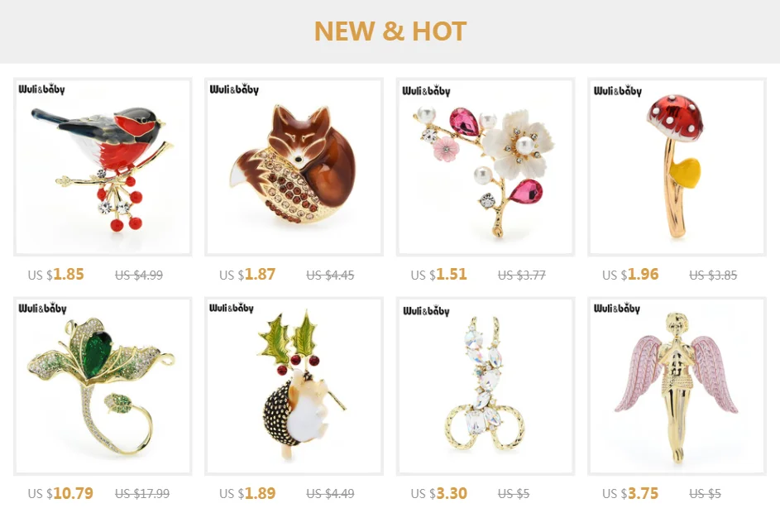
Task: Click the crossed-out US $17.99 price
Action: [142, 494]
